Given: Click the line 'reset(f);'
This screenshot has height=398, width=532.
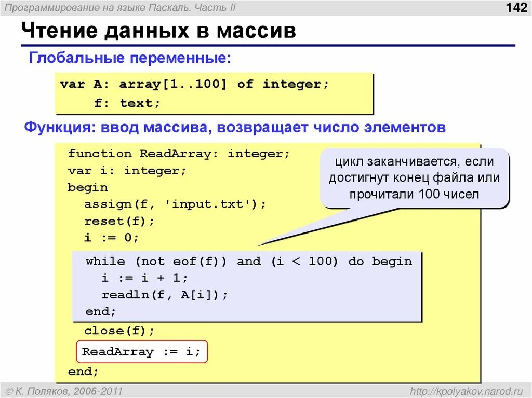Looking at the screenshot, I should pos(119,221).
